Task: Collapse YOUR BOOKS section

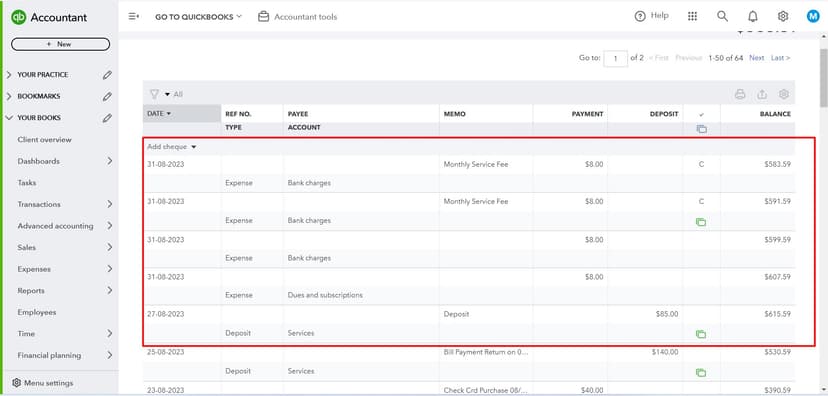Action: (9, 118)
